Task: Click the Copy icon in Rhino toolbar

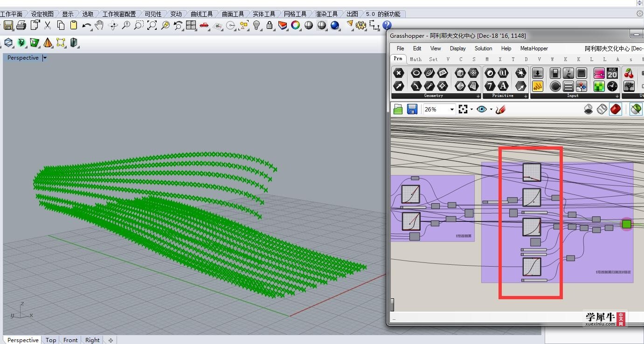Action: pos(61,25)
